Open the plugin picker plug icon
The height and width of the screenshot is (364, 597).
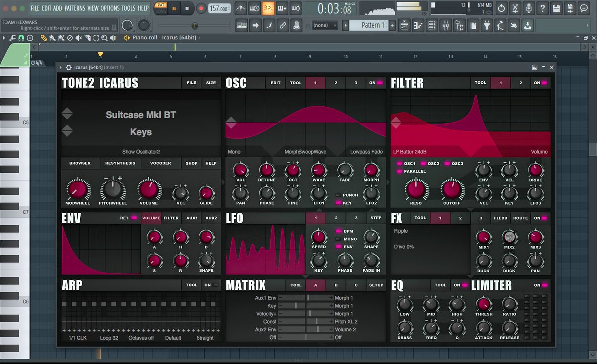pos(487,25)
